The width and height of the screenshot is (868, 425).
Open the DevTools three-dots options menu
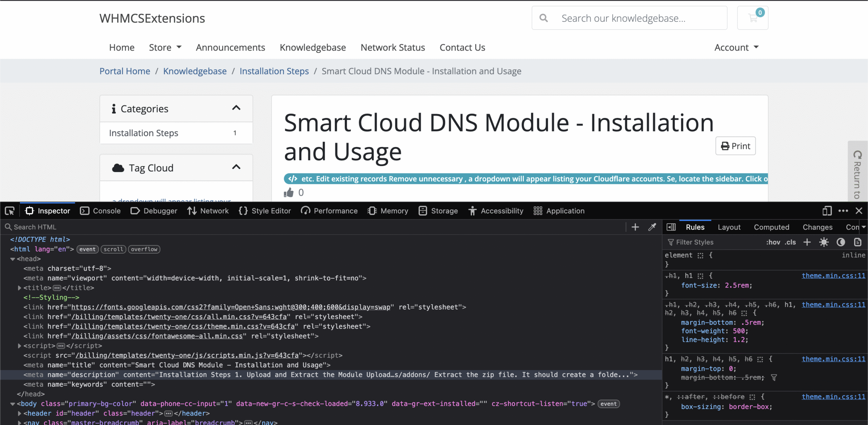click(x=843, y=211)
